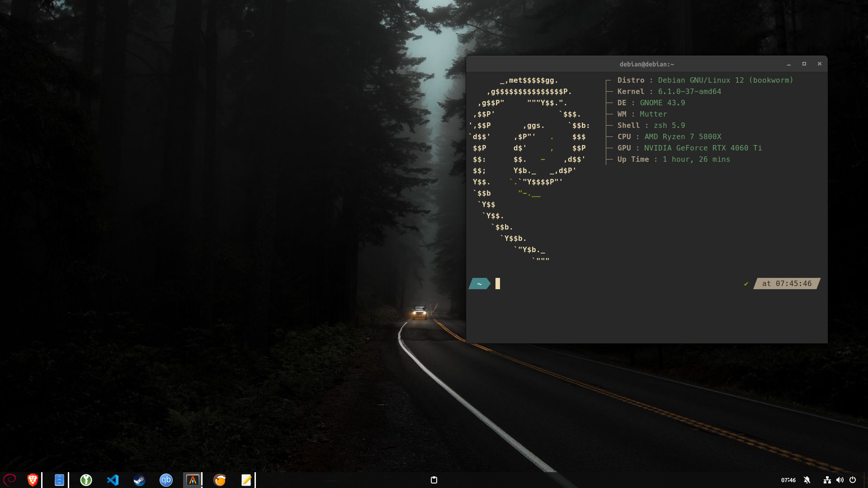Click the WM value Mutter
Viewport: 868px width, 488px height.
click(653, 114)
